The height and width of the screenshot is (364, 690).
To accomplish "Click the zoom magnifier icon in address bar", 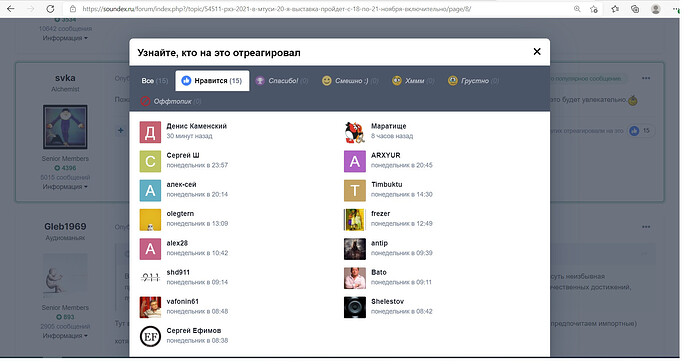I will (x=576, y=9).
